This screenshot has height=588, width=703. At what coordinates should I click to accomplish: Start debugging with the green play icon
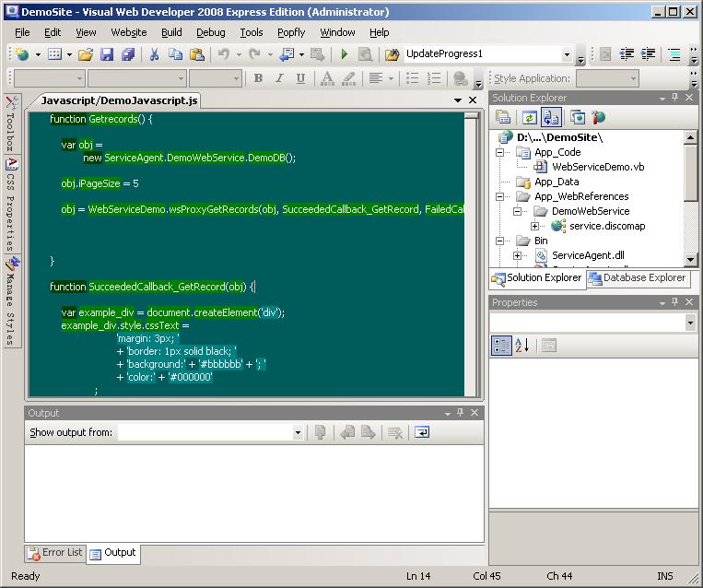pos(345,54)
